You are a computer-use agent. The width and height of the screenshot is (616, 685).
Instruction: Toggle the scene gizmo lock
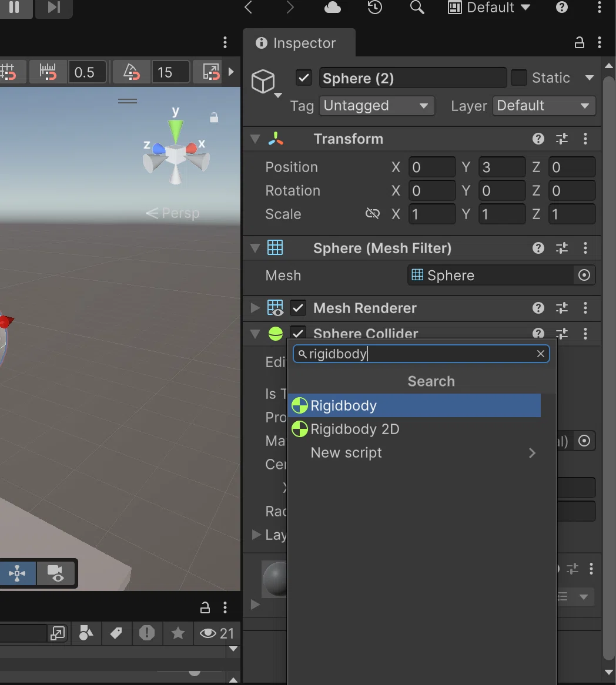214,117
